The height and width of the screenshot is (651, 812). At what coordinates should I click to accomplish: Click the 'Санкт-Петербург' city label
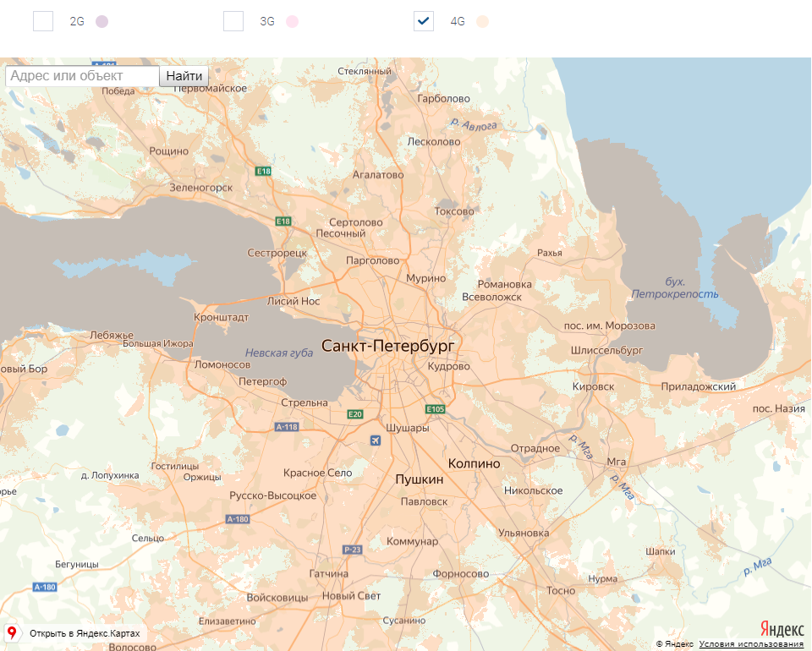click(388, 346)
